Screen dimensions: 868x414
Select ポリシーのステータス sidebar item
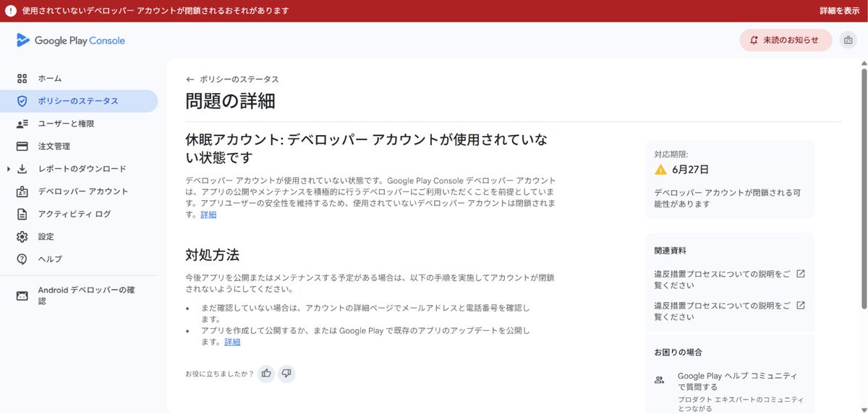[x=79, y=101]
